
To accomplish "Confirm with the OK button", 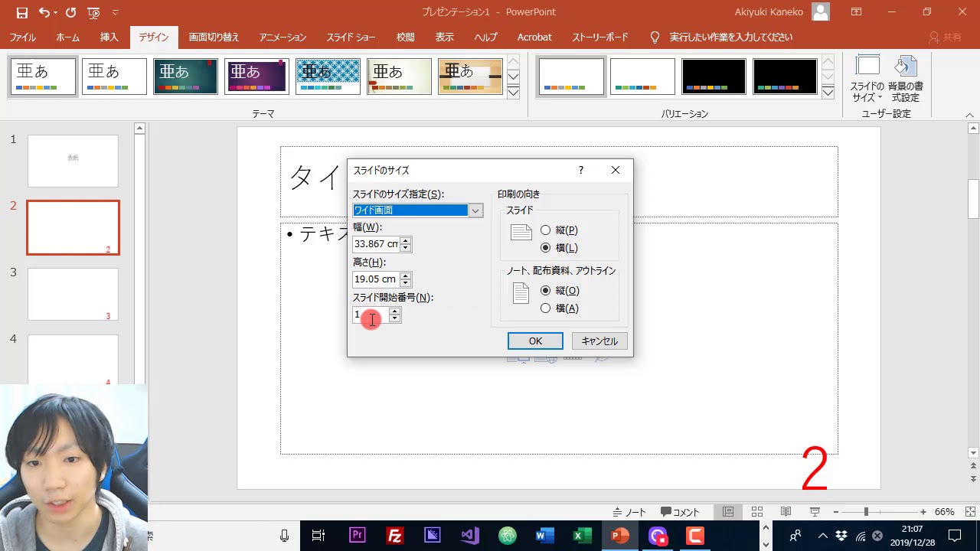I will click(534, 341).
